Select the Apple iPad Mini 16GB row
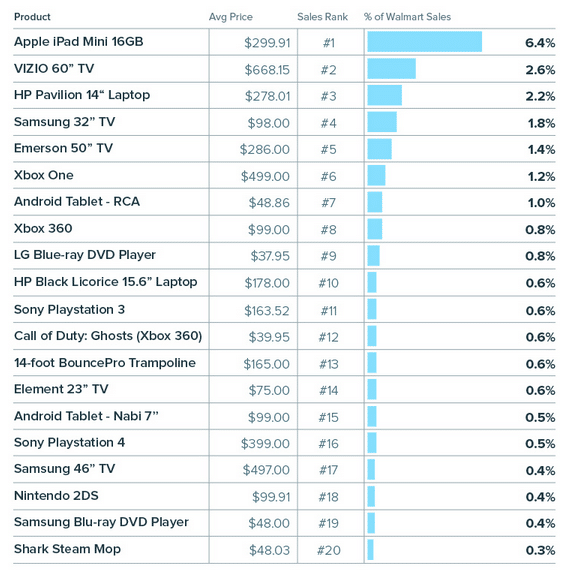 click(284, 42)
